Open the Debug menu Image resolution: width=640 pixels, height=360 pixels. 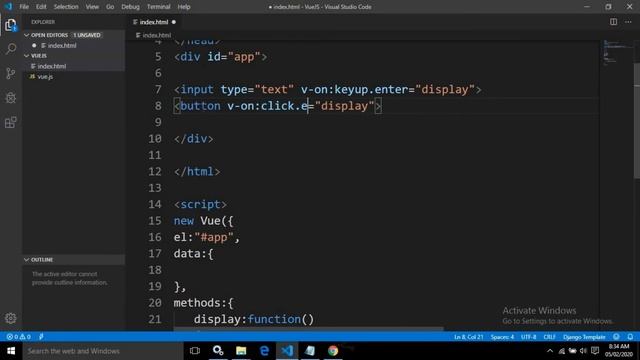(x=130, y=7)
